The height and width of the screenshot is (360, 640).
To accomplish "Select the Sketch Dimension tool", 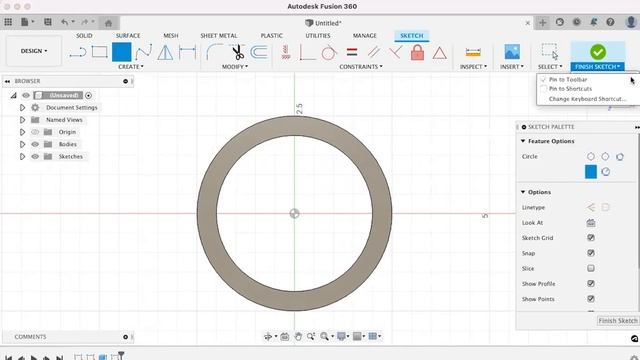I will (187, 52).
